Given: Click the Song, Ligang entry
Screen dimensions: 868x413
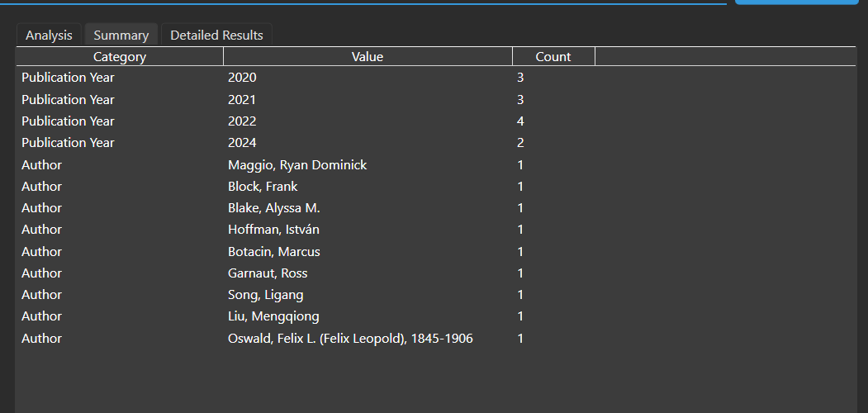Looking at the screenshot, I should pyautogui.click(x=265, y=295).
